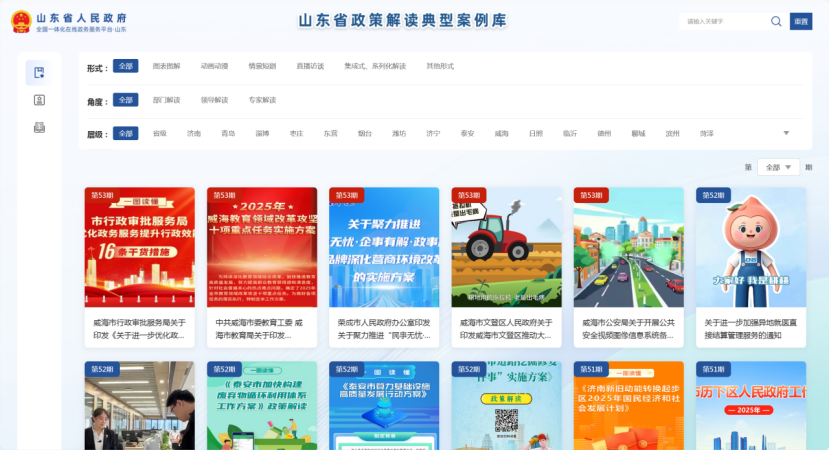Open the 历下区人民政府工作 2025年 card
This screenshot has width=829, height=450.
tap(751, 406)
